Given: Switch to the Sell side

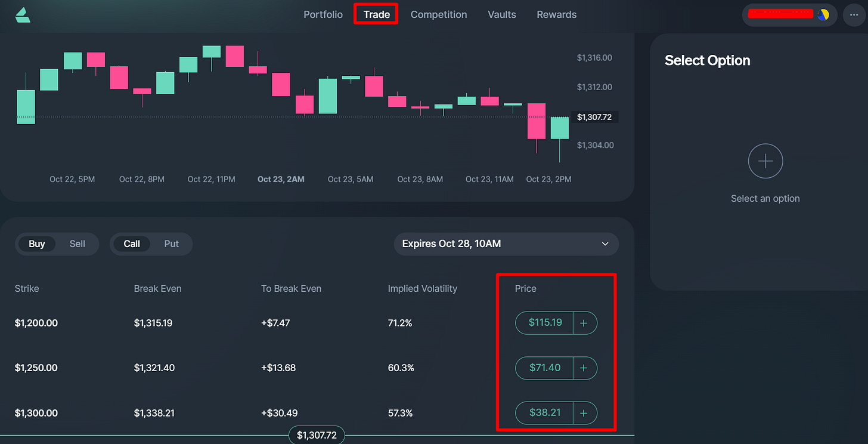Looking at the screenshot, I should coord(77,243).
